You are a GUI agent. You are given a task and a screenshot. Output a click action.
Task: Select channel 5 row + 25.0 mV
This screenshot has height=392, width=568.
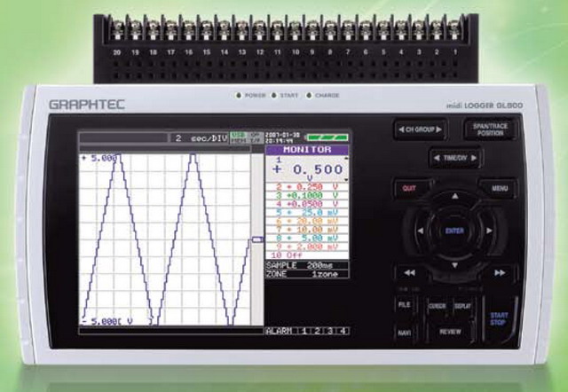(x=307, y=213)
